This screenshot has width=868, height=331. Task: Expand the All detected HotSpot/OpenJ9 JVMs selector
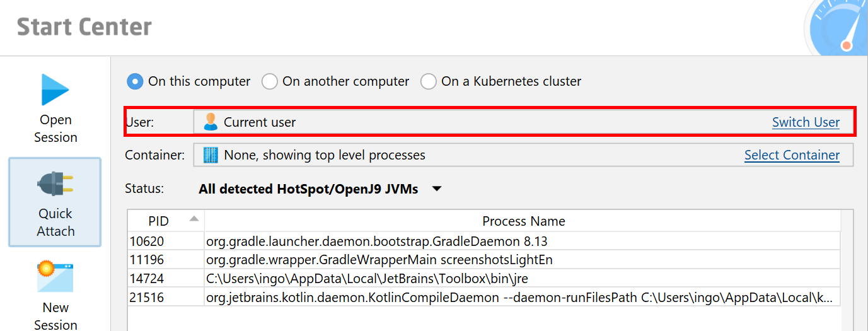(x=308, y=189)
